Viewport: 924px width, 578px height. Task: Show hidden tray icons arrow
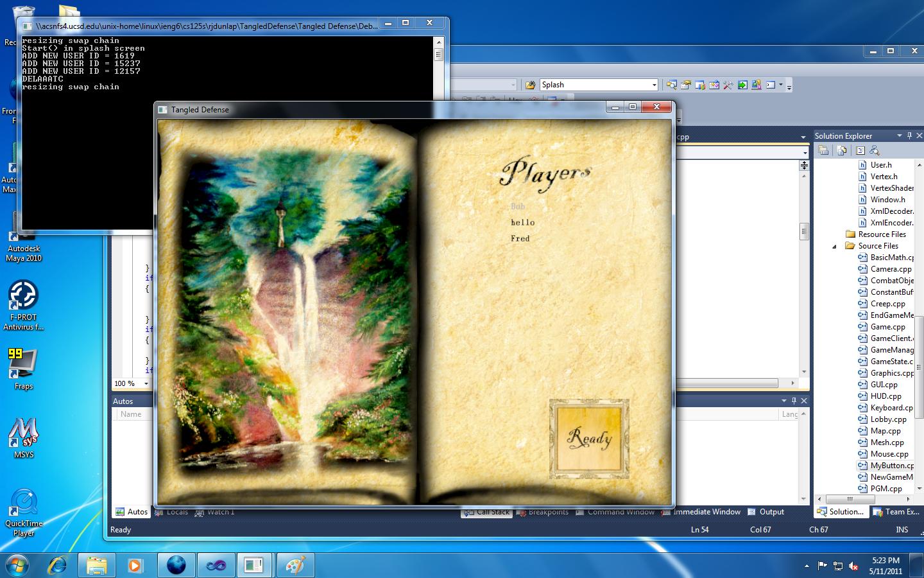pos(807,566)
